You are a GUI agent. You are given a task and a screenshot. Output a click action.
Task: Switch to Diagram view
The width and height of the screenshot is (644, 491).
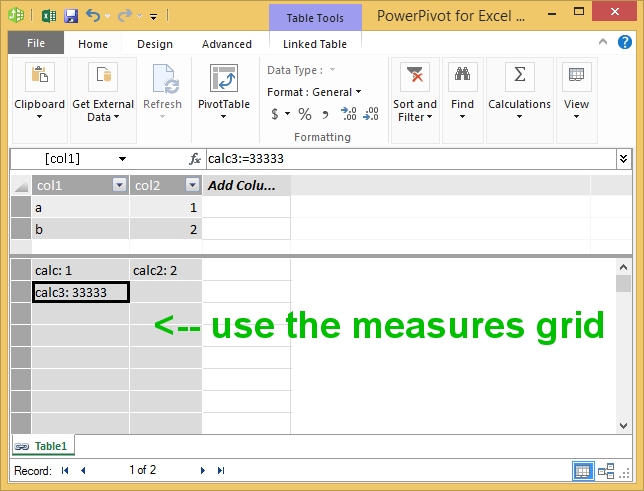coord(607,470)
